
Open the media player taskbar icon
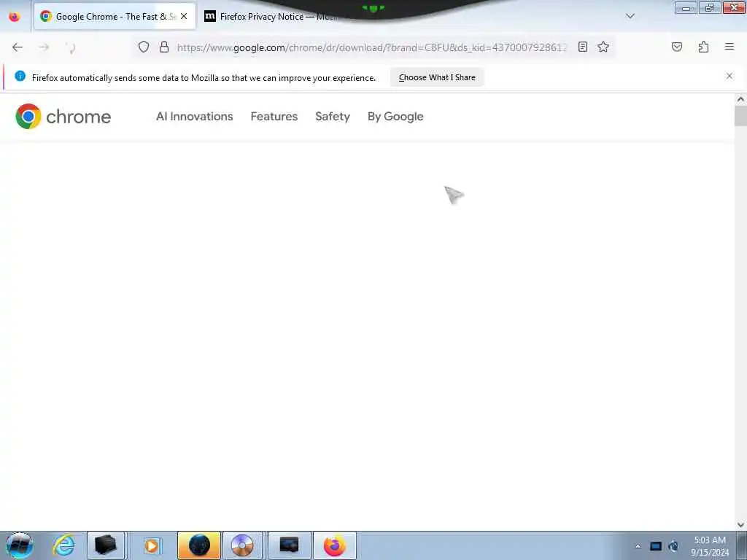click(x=152, y=545)
